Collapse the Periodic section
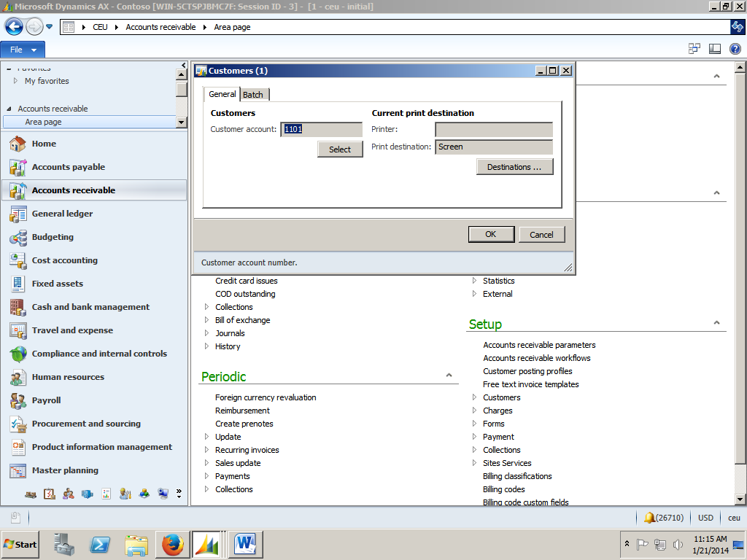The width and height of the screenshot is (747, 560). pyautogui.click(x=449, y=375)
